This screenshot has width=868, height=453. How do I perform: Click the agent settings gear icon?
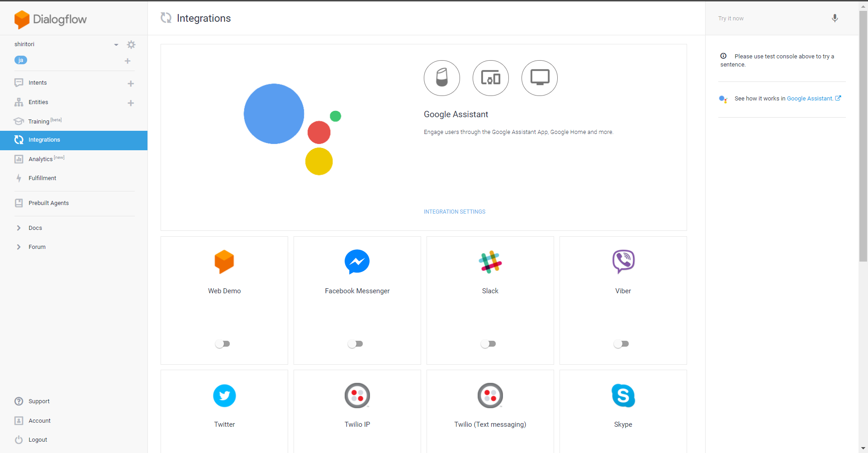pos(131,44)
